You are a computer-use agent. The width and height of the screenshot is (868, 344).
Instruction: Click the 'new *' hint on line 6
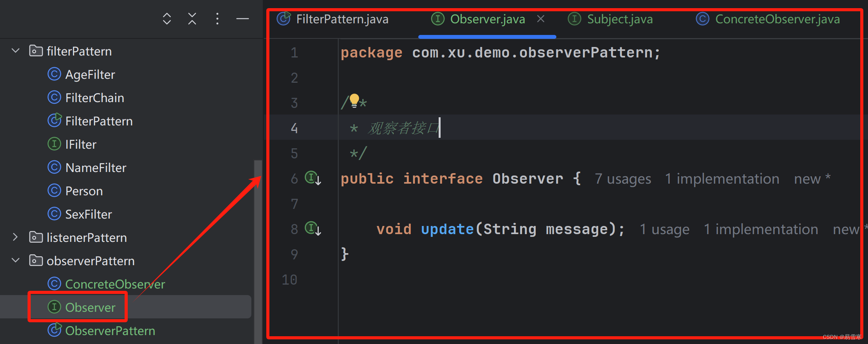[x=812, y=179]
